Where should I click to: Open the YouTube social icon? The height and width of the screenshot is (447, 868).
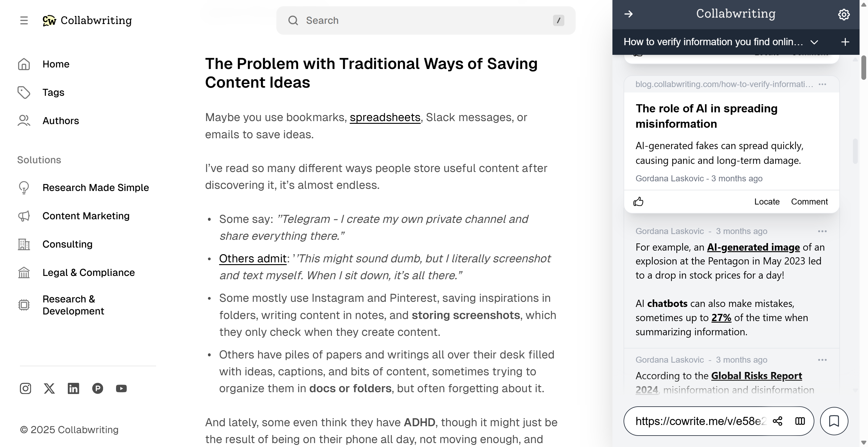pyautogui.click(x=121, y=388)
